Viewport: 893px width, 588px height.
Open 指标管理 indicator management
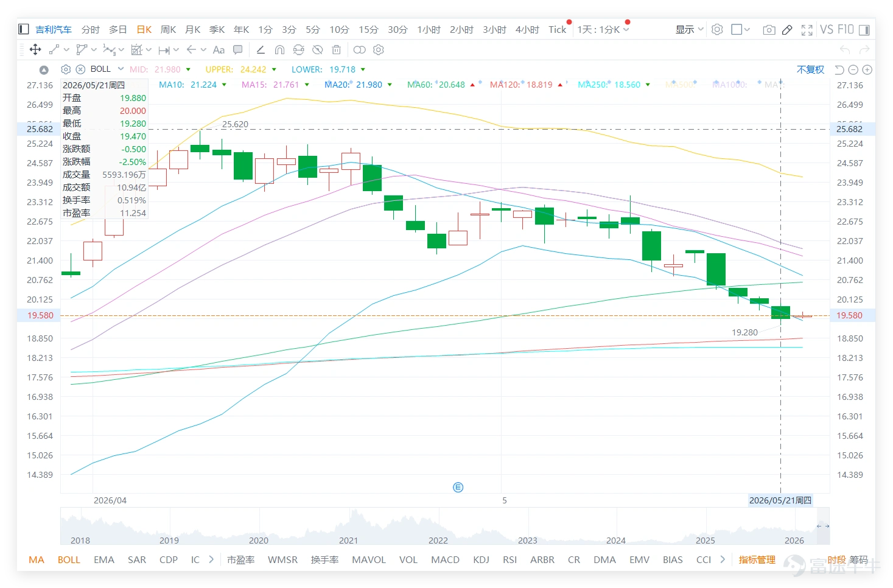[757, 559]
